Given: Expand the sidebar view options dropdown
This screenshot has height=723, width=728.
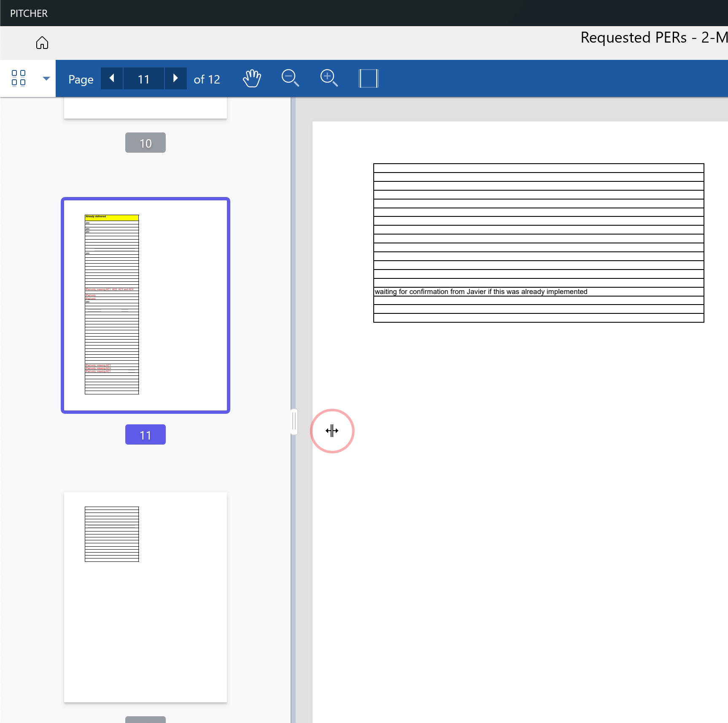Looking at the screenshot, I should (x=46, y=78).
